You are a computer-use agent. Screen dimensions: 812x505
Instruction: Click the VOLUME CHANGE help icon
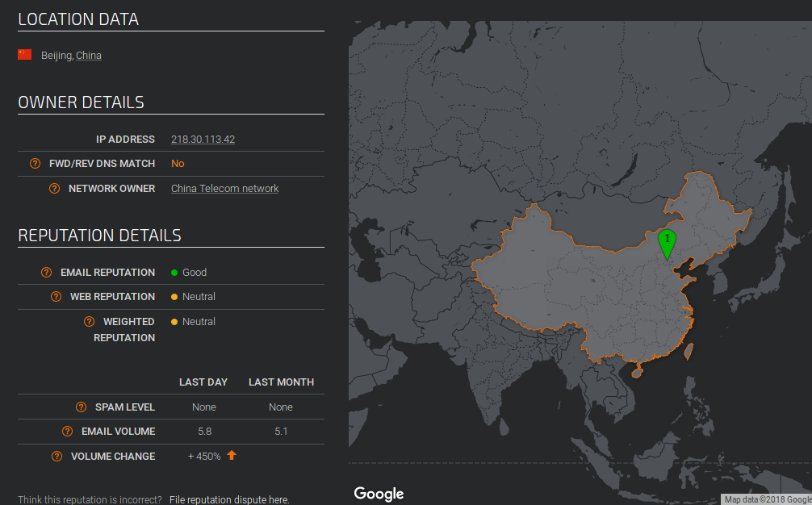coord(57,456)
